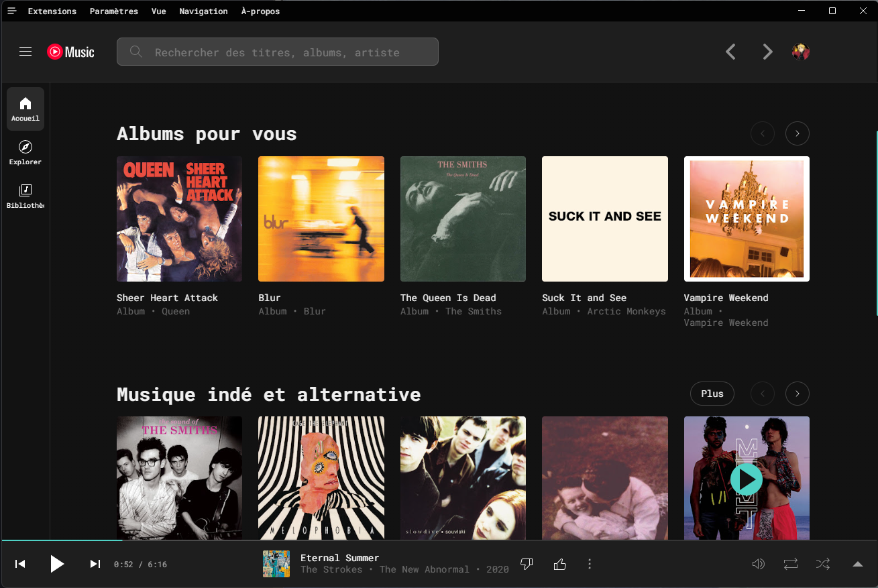
Task: Click the 0:52 / 6:16 time display
Action: point(140,565)
